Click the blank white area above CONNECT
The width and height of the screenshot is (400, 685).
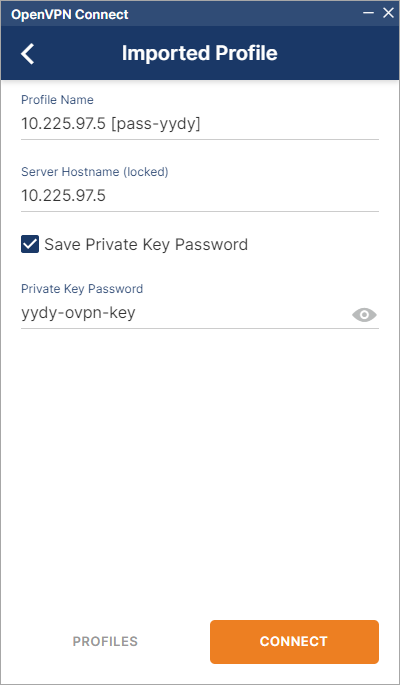pos(200,472)
